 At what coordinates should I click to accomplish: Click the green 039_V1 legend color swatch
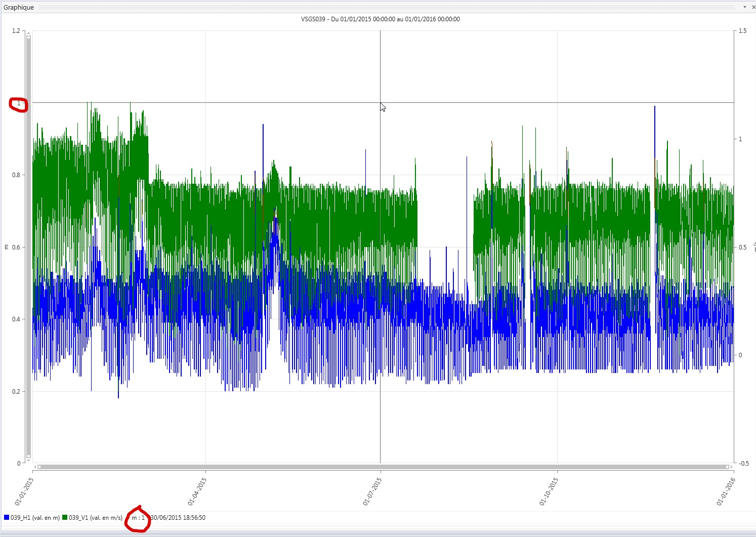[65, 517]
